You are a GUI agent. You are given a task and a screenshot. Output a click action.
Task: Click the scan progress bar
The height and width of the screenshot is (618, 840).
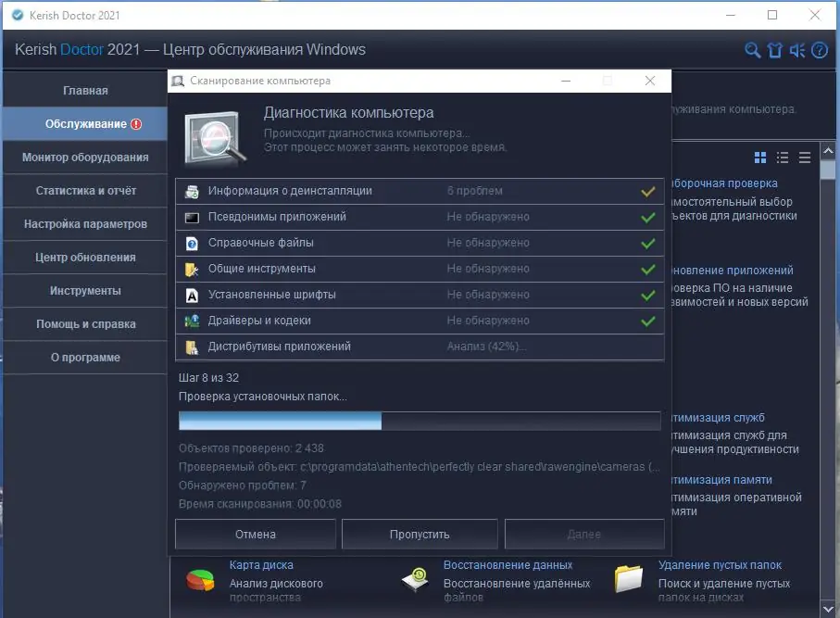point(419,420)
